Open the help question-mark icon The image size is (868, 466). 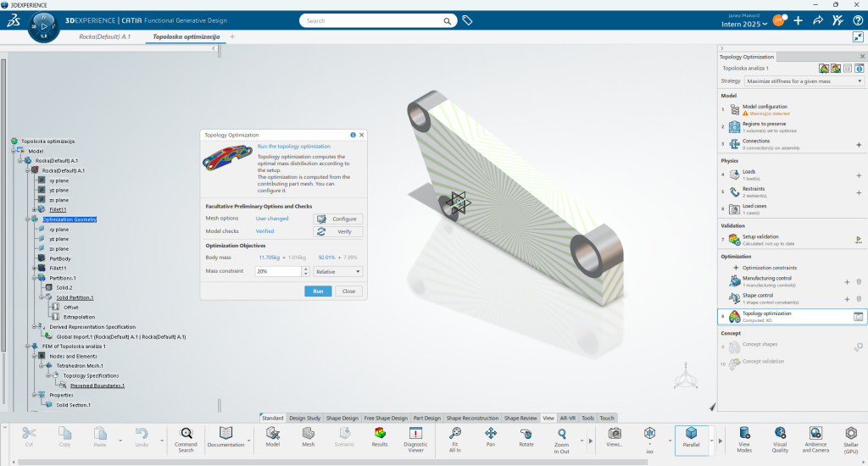(858, 20)
